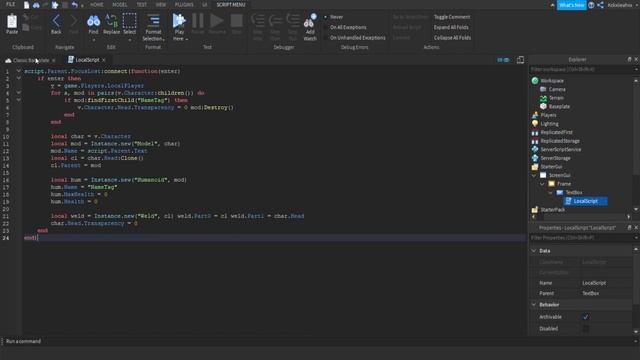Select ServerScriptService in Explorer

point(561,149)
